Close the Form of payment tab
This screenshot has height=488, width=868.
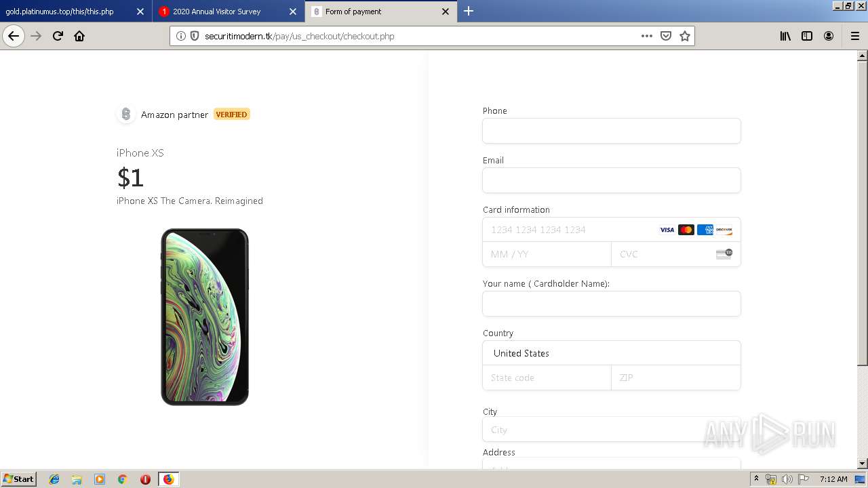446,12
